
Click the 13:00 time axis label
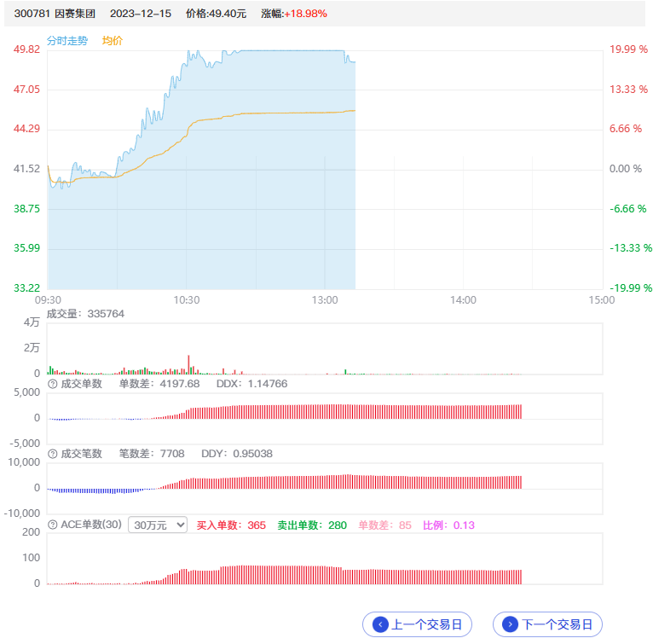(x=325, y=300)
